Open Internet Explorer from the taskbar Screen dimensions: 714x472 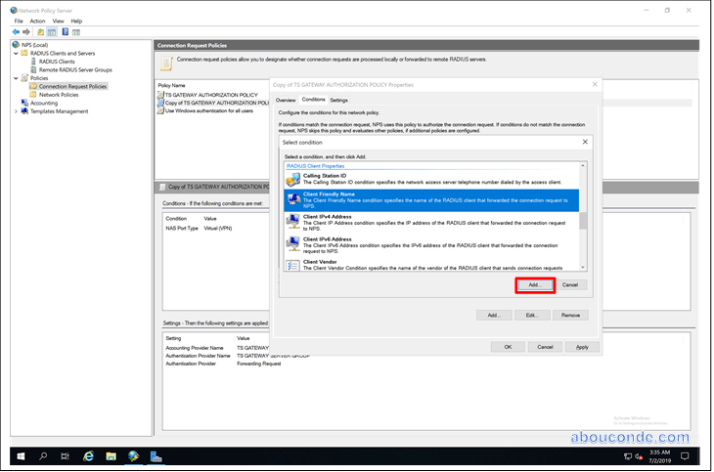[x=87, y=456]
